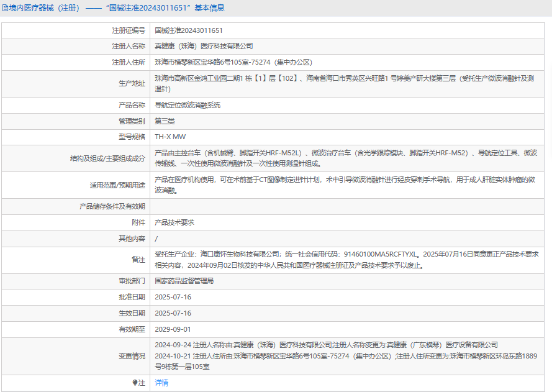This screenshot has width=552, height=392.
Task: Click the empty 产品储存条件及有效期 value cell
Action: point(348,206)
